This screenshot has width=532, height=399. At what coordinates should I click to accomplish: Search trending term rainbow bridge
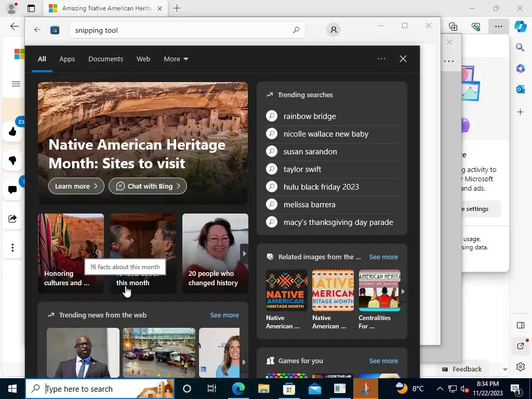point(332,116)
